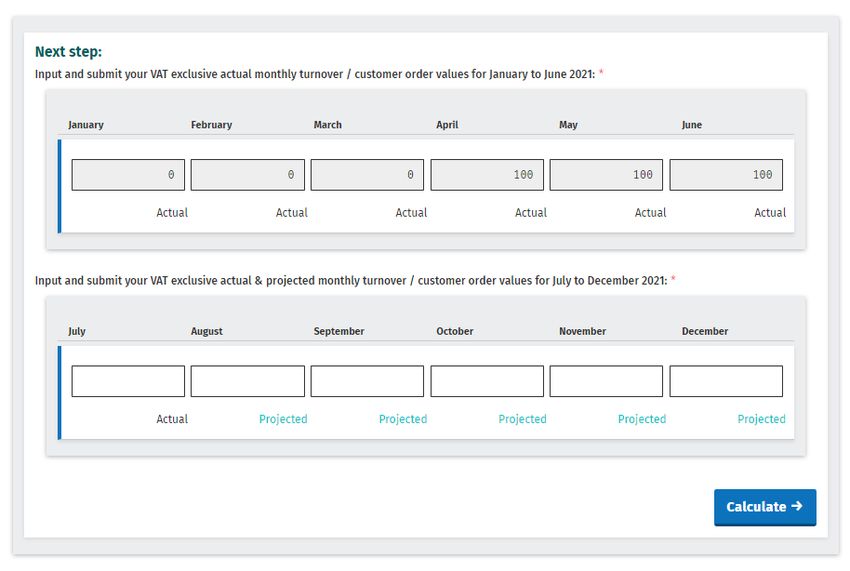Screen dimensions: 850x571
Task: Select the June turnover field showing 100
Action: [x=726, y=175]
